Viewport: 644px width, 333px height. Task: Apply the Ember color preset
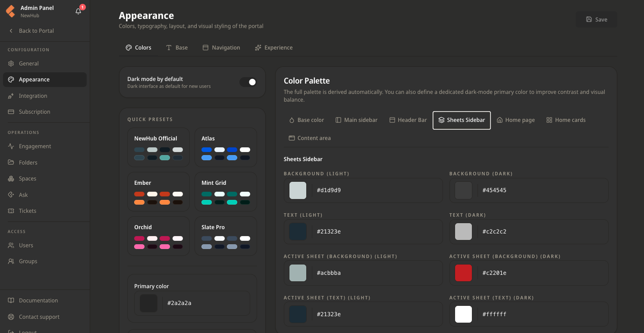158,192
